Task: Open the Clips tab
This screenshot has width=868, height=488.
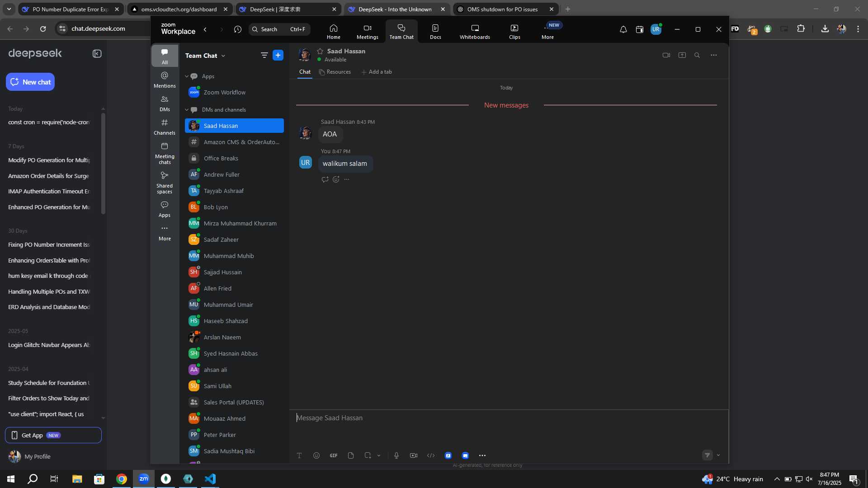Action: coord(514,32)
